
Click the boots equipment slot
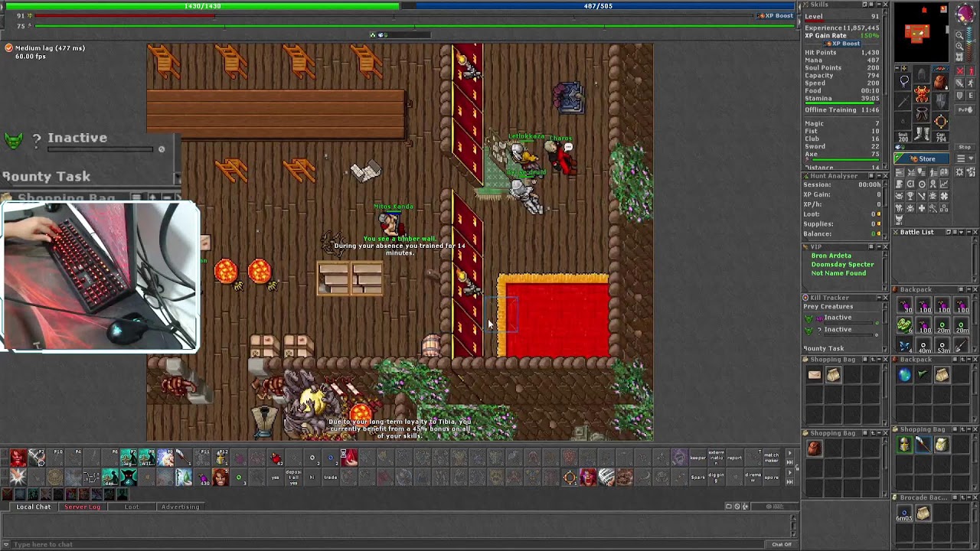coord(922,133)
